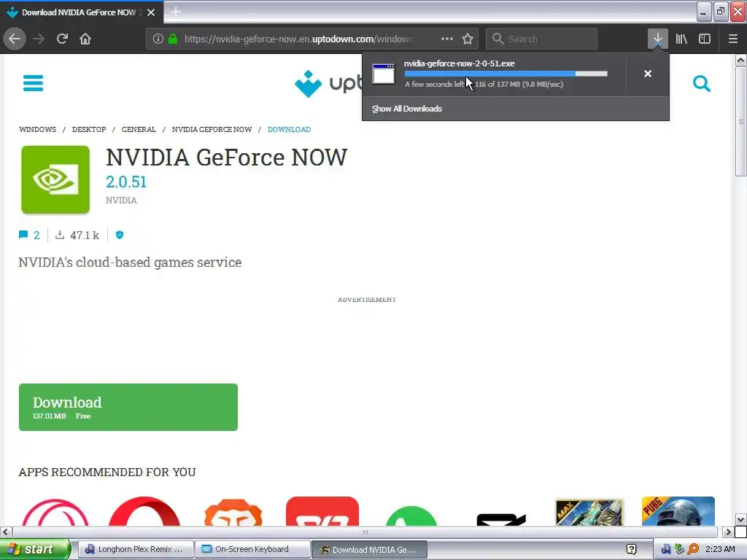Toggle the downloads panel arrow button
This screenshot has height=560, width=747.
click(657, 39)
